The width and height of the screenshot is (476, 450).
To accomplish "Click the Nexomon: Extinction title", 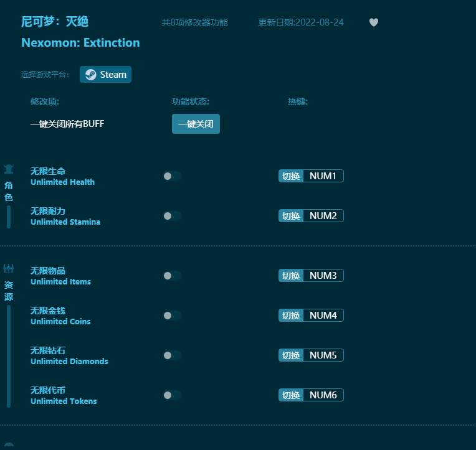I will pos(80,43).
